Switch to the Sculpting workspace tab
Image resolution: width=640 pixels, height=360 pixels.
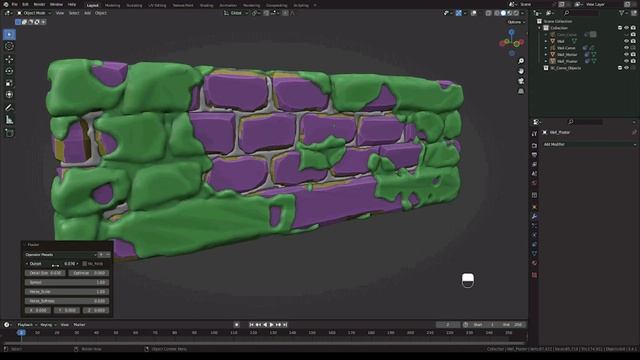(x=134, y=5)
